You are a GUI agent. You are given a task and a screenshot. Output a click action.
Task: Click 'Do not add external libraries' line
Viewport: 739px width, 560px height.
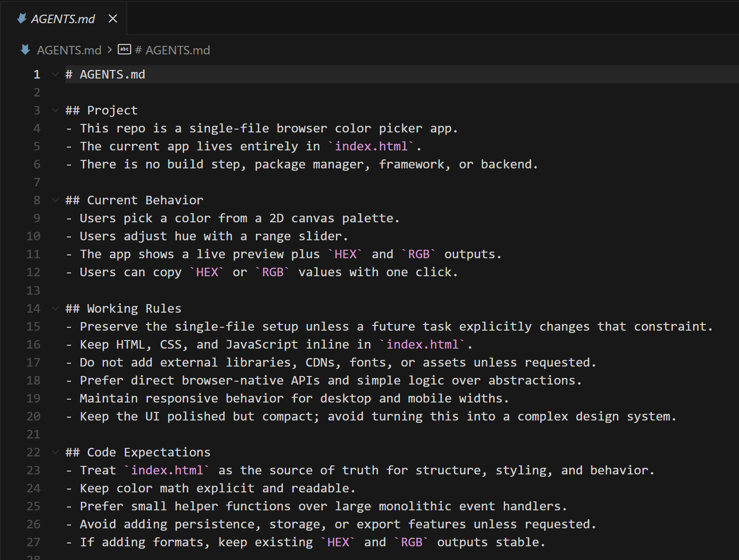click(331, 362)
